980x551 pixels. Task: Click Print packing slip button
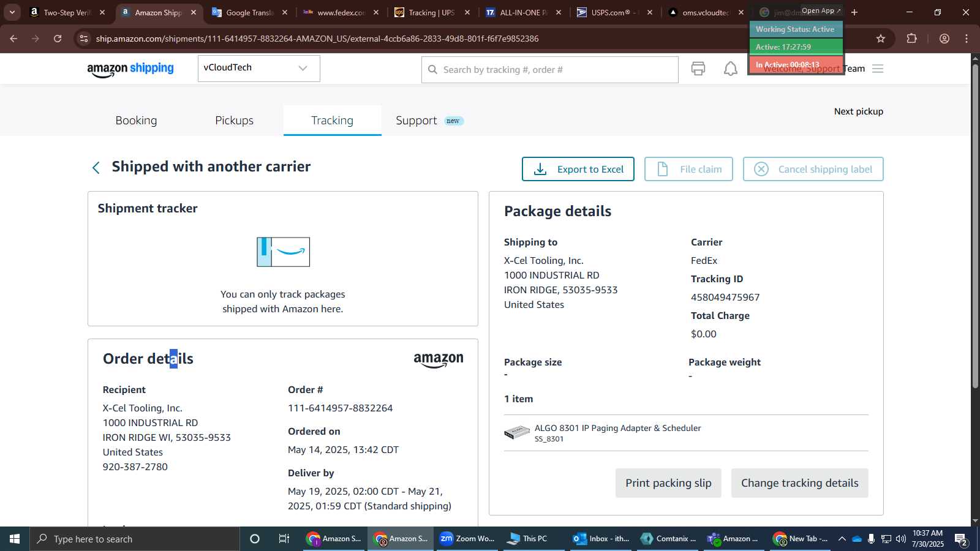tap(668, 483)
